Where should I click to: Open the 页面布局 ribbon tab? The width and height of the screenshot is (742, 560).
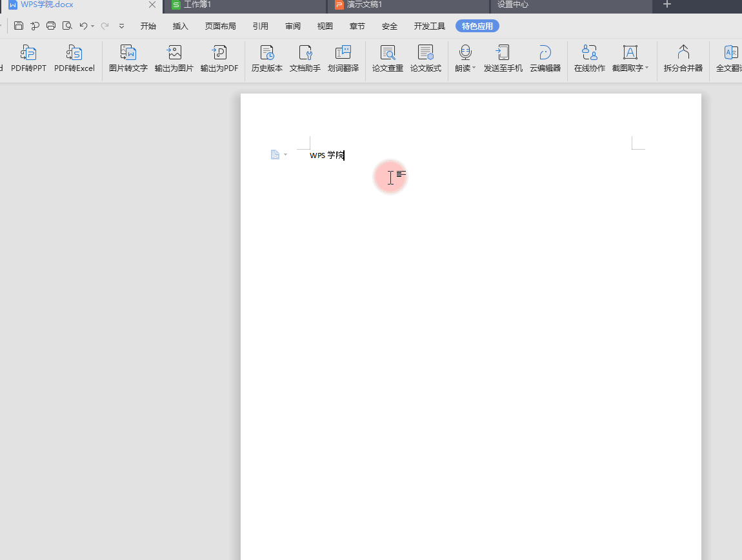(220, 26)
